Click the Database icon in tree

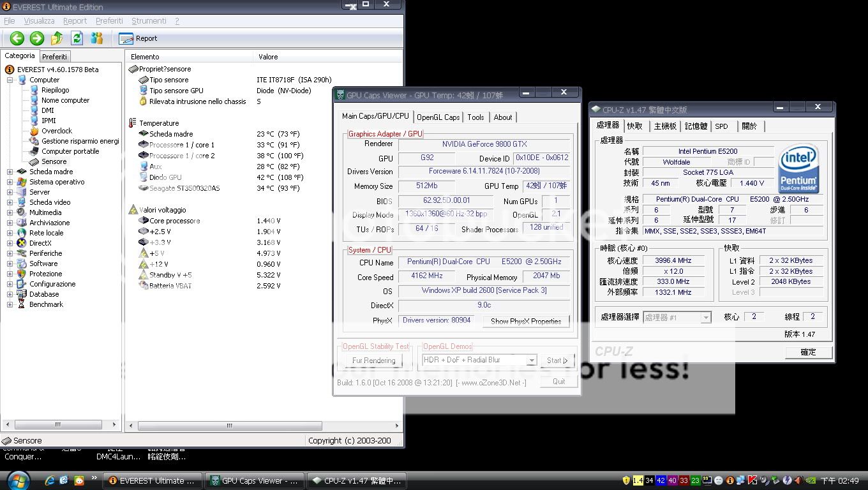click(22, 294)
